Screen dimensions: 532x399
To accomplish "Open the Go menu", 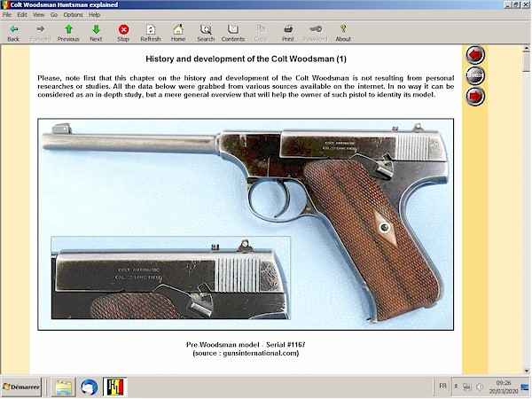I will [x=54, y=14].
